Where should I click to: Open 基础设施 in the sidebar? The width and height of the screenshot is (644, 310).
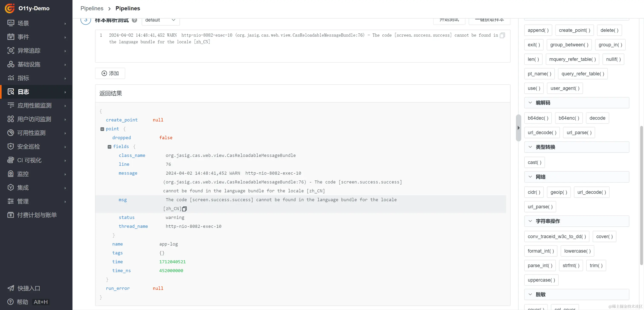[x=29, y=64]
